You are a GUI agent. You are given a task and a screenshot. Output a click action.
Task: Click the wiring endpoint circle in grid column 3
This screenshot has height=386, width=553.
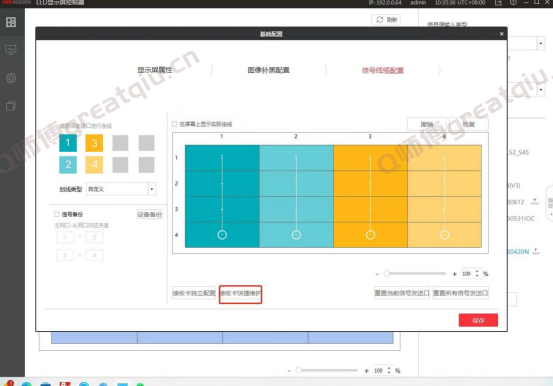tap(370, 235)
